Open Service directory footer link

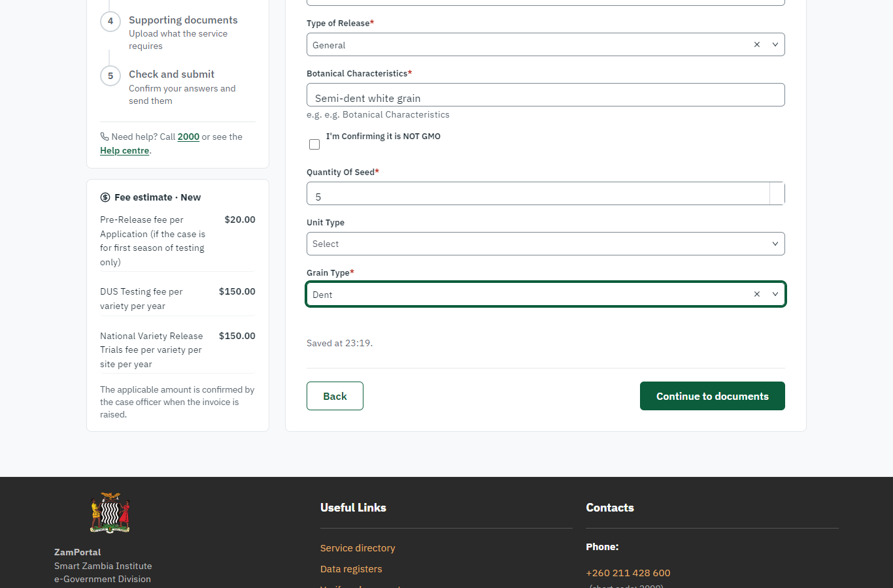click(x=358, y=548)
